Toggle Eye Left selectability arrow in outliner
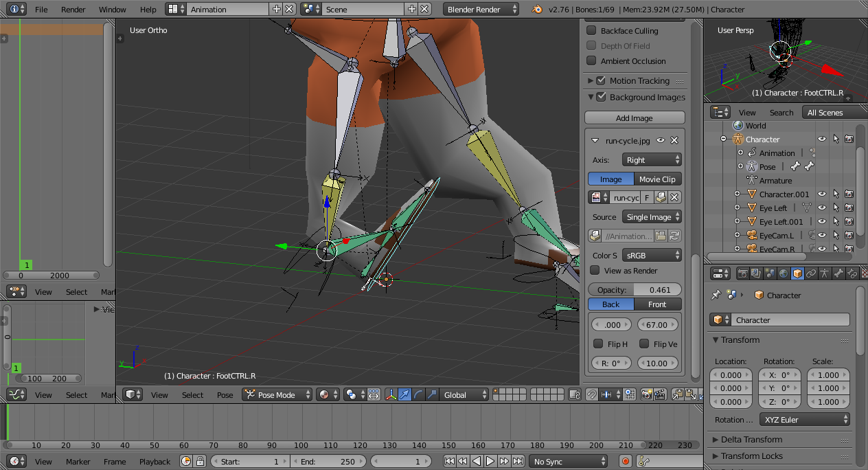Viewport: 868px width, 470px height. coord(836,208)
